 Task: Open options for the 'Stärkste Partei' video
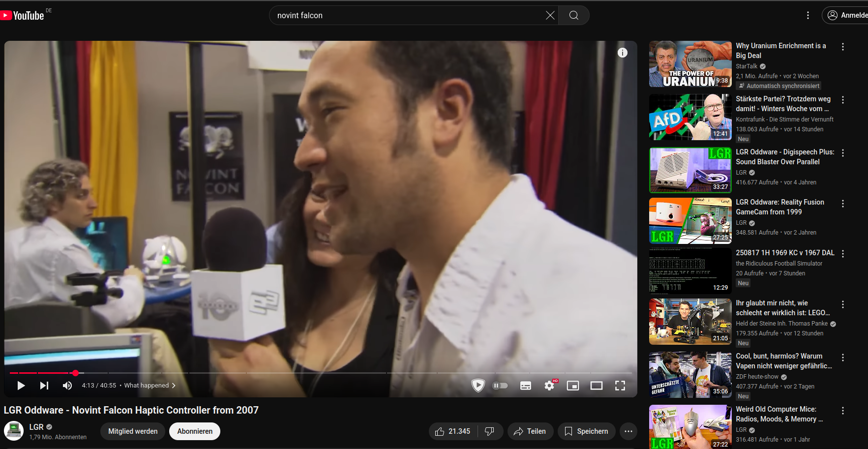843,100
